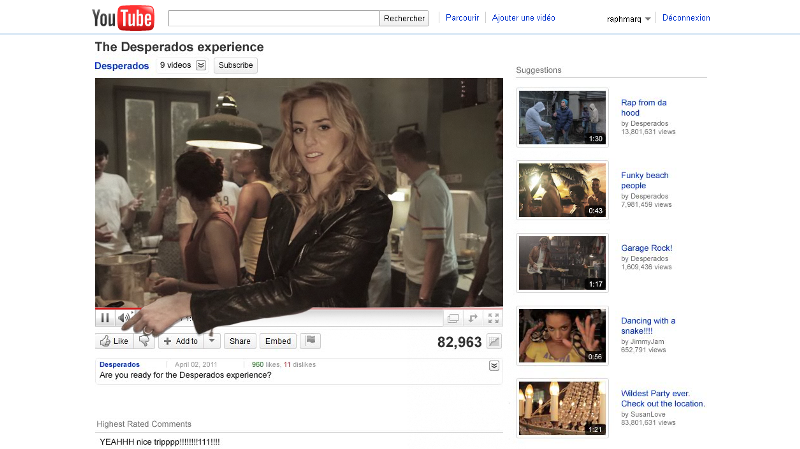Click the 960 likes, 11 dislikes text

284,364
